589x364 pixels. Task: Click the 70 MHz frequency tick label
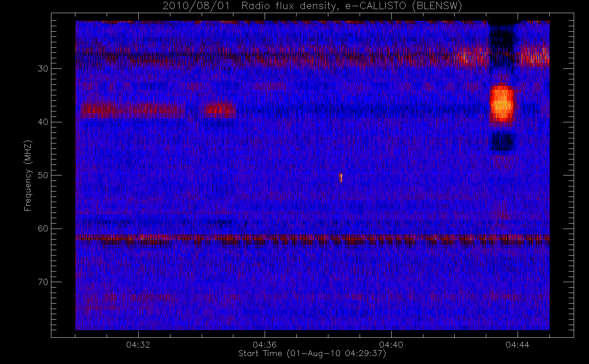click(x=43, y=282)
